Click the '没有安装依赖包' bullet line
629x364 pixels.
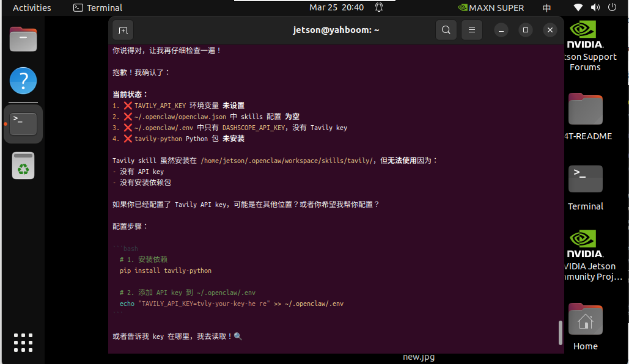point(142,183)
